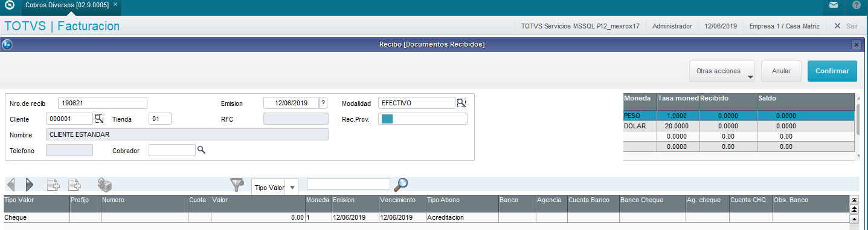Viewport: 868px width, 230px height.
Task: Click the previous record left arrow icon
Action: (x=11, y=185)
